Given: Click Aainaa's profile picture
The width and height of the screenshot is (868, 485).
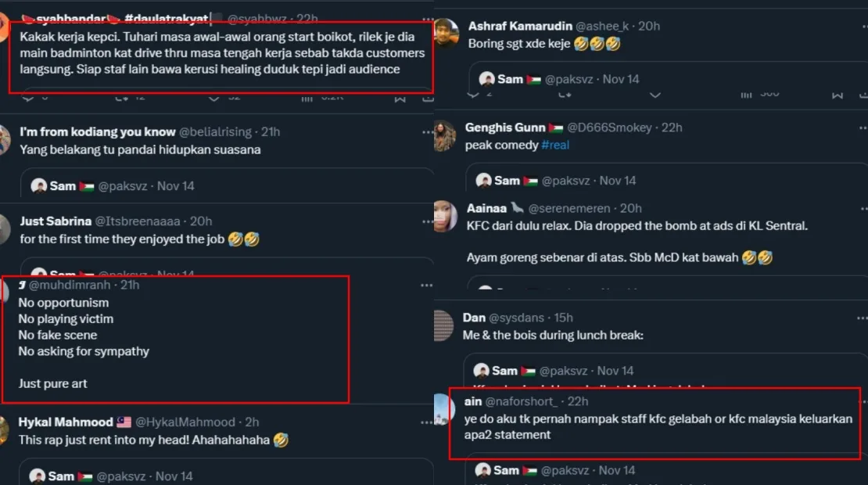Looking at the screenshot, I should click(444, 217).
